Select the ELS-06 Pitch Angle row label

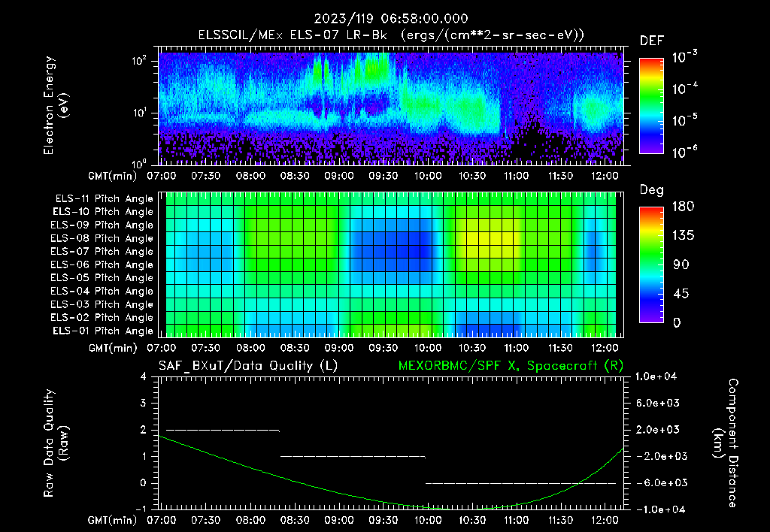pyautogui.click(x=102, y=264)
